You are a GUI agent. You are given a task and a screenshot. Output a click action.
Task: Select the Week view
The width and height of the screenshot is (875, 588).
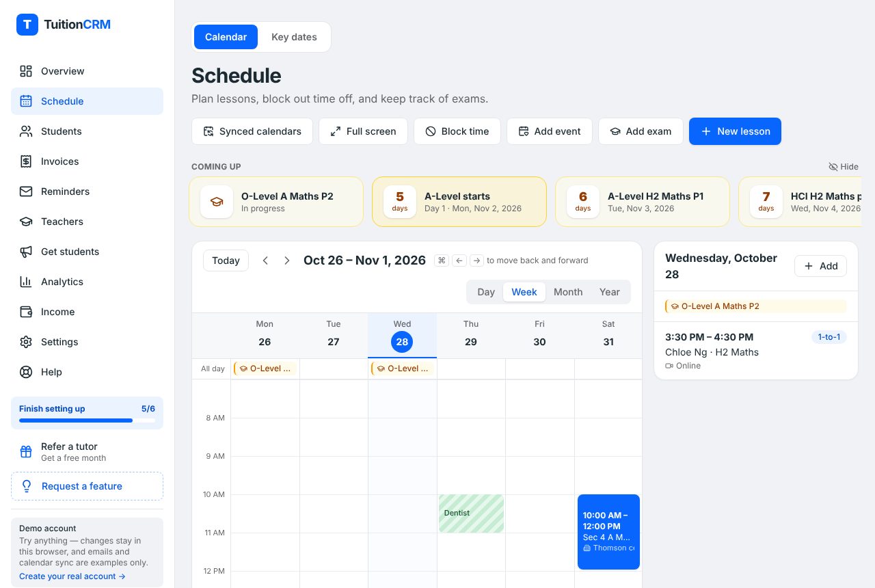[524, 292]
